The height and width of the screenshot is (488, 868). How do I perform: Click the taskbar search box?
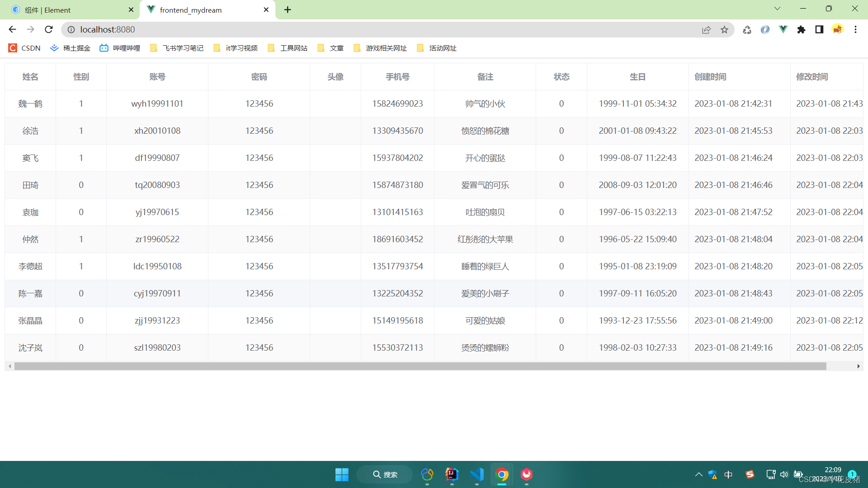click(x=384, y=474)
